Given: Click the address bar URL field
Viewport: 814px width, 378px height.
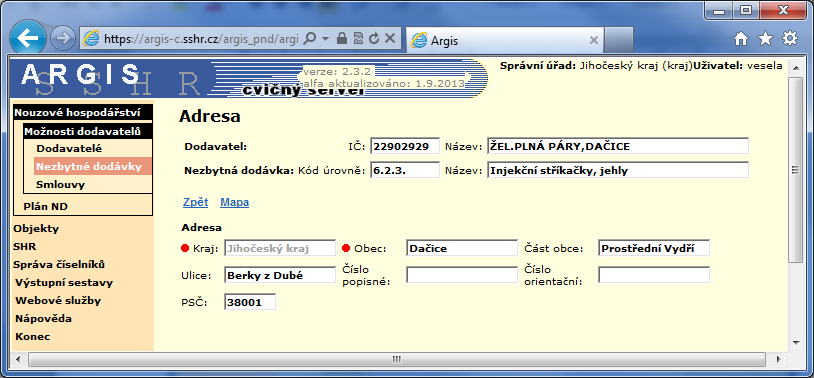Looking at the screenshot, I should tap(201, 39).
